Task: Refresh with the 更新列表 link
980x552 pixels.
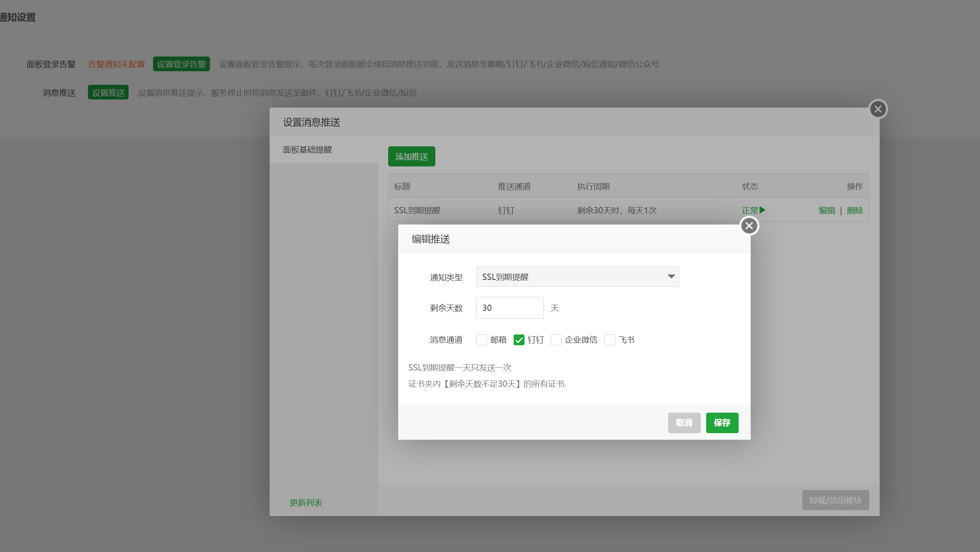Action: tap(306, 502)
